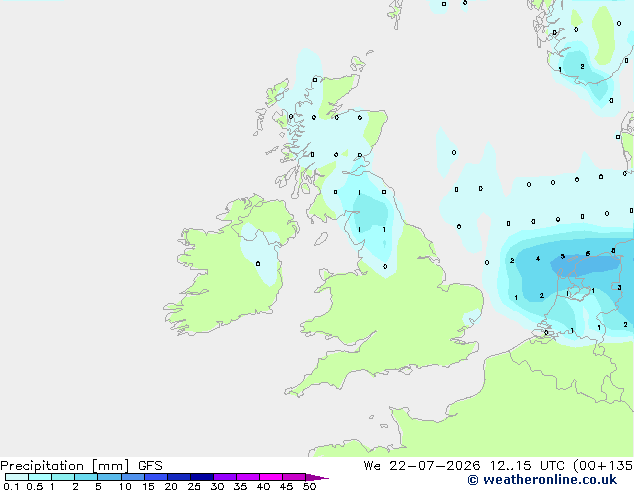This screenshot has width=634, height=490.
Task: Select the 0.5–1 mm legend swatch
Action: 40,477
